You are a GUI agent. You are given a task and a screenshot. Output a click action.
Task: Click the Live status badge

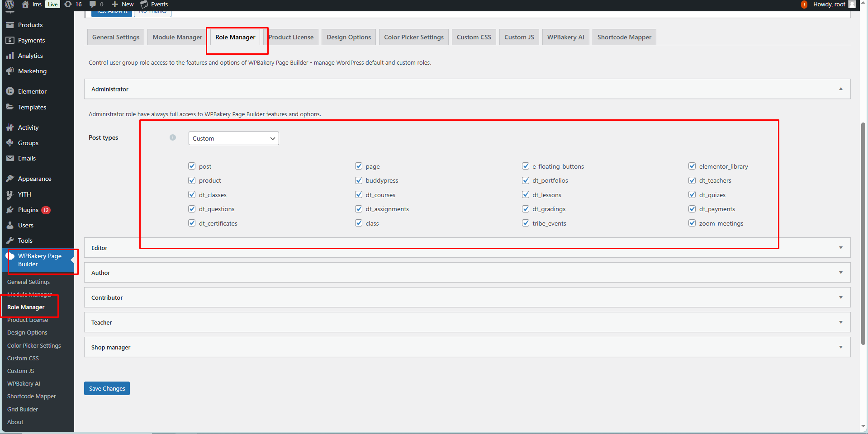click(x=53, y=4)
